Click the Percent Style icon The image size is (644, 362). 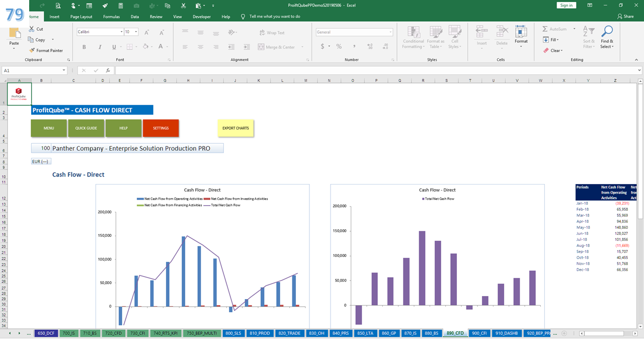pyautogui.click(x=339, y=46)
